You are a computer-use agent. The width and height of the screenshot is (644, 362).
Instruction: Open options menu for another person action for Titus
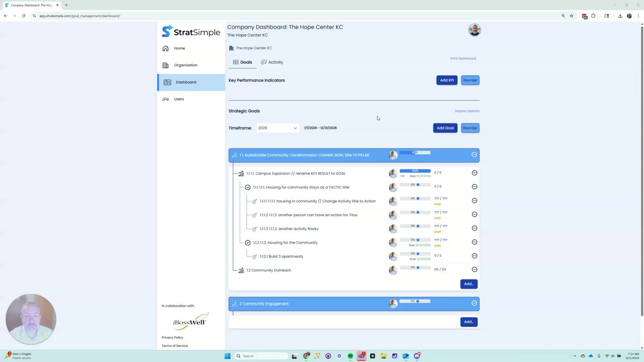[x=474, y=214]
